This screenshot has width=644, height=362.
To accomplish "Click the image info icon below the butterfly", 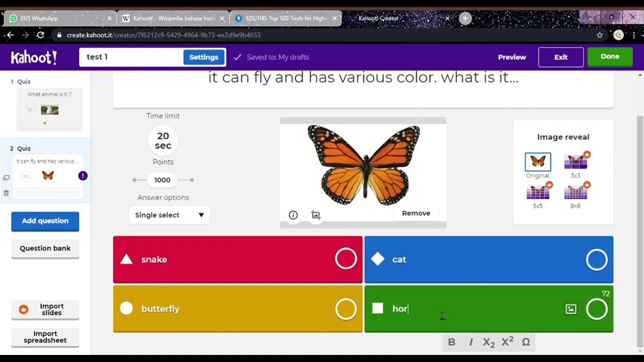I will (293, 215).
